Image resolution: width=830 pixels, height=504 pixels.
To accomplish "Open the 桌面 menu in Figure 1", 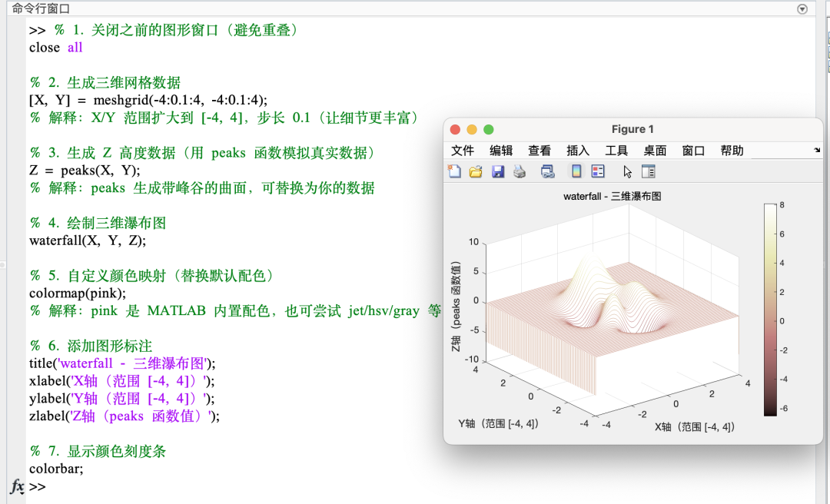I will tap(655, 151).
